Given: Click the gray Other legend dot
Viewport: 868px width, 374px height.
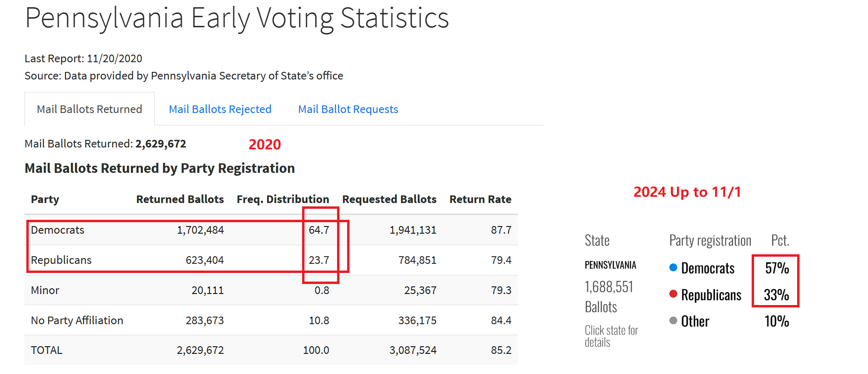Looking at the screenshot, I should 673,321.
